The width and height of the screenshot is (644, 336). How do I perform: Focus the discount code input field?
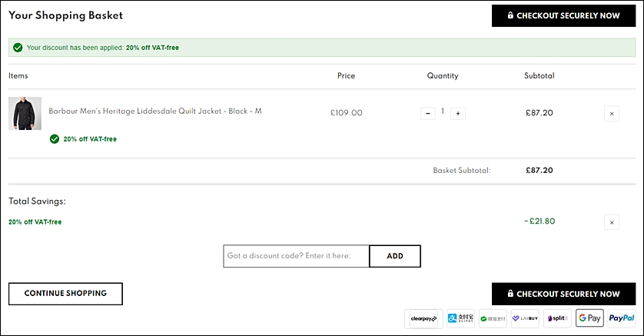296,256
